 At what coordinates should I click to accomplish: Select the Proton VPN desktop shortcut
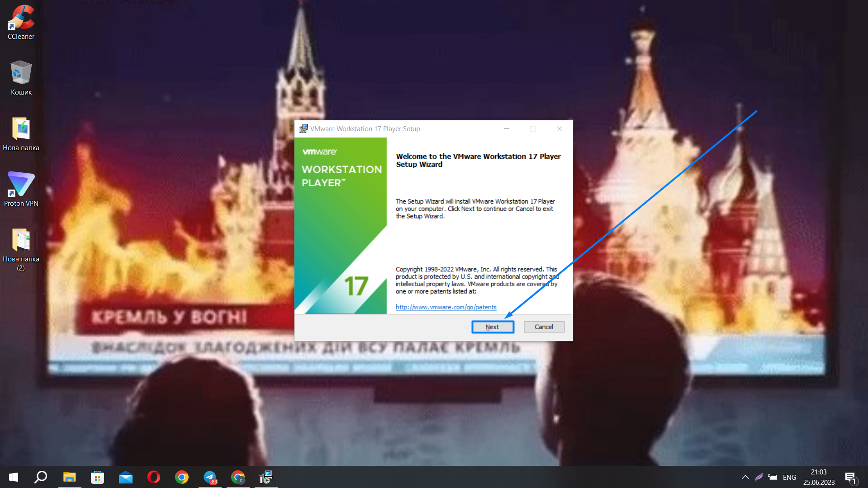click(x=21, y=189)
